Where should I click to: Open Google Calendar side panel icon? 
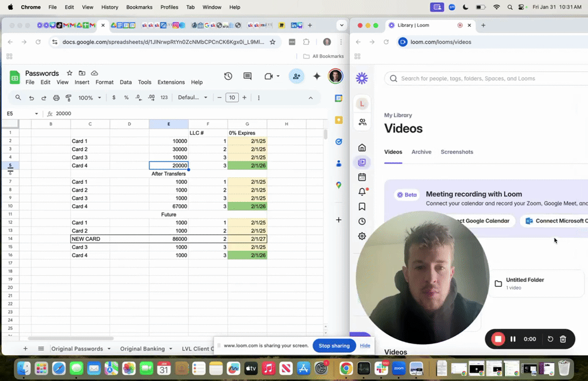tap(339, 98)
